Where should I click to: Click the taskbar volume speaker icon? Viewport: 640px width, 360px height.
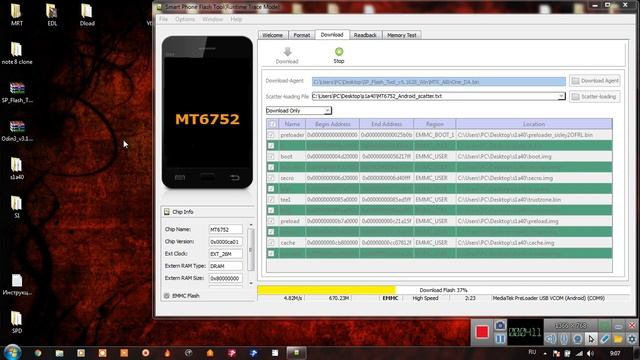coord(591,353)
